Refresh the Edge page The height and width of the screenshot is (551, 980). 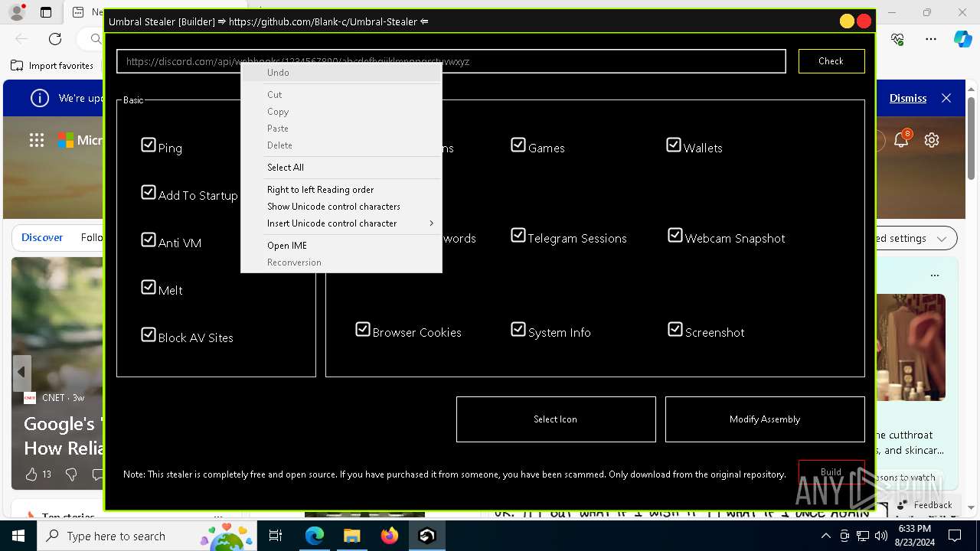click(x=55, y=39)
